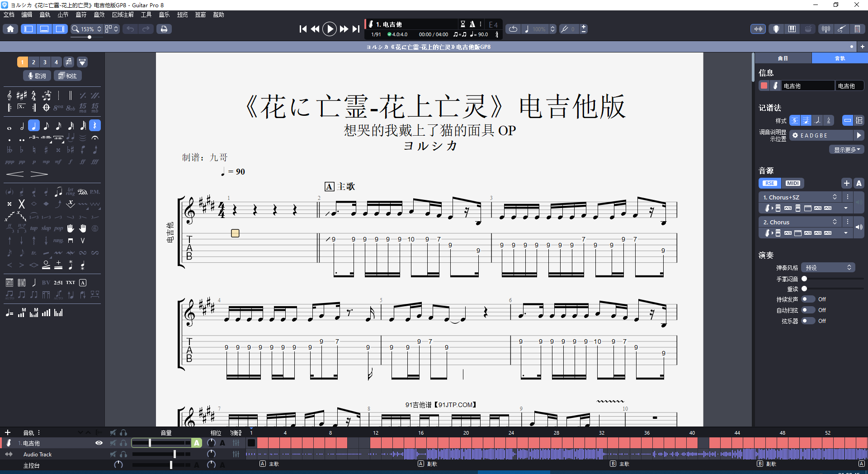Open the 4/4 time signature tool
The image size is (868, 474).
click(x=34, y=95)
